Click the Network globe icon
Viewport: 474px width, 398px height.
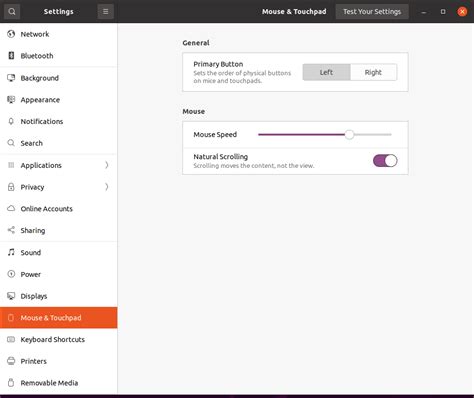pos(11,34)
